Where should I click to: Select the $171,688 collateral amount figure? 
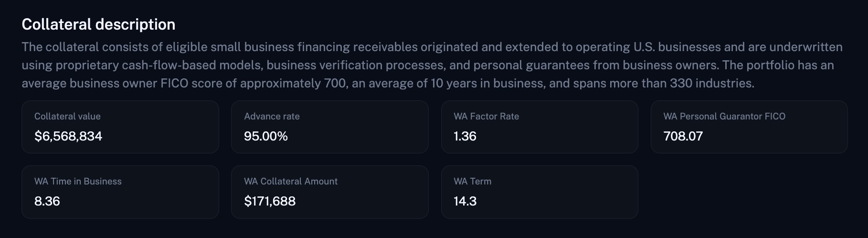tap(270, 201)
